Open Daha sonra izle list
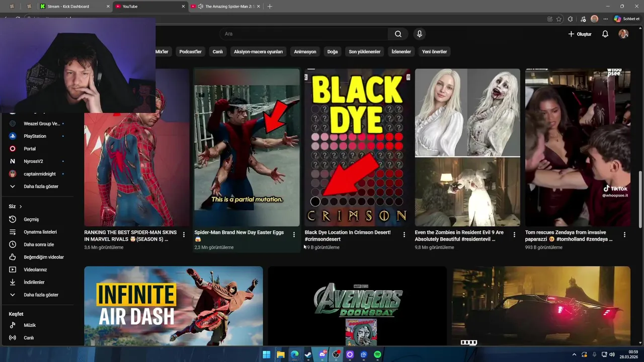 pyautogui.click(x=37, y=244)
